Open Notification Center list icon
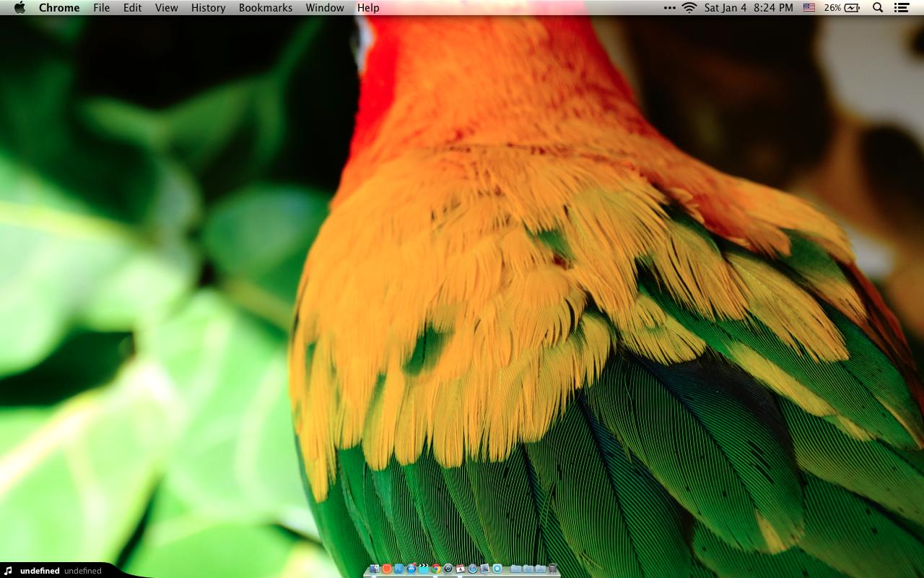Screen dimensions: 924x578 point(901,7)
